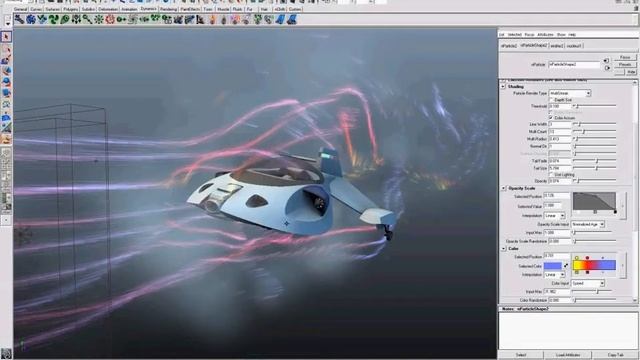The width and height of the screenshot is (640, 360).
Task: Click the rightmost blue cloth shelf icon
Action: click(x=291, y=19)
